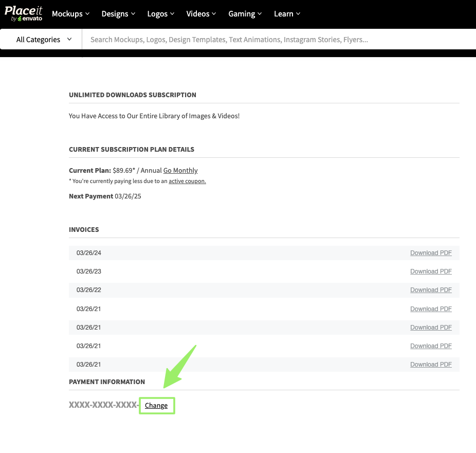476x453 pixels.
Task: Select the invoice date 03/26/22
Action: pyautogui.click(x=88, y=290)
